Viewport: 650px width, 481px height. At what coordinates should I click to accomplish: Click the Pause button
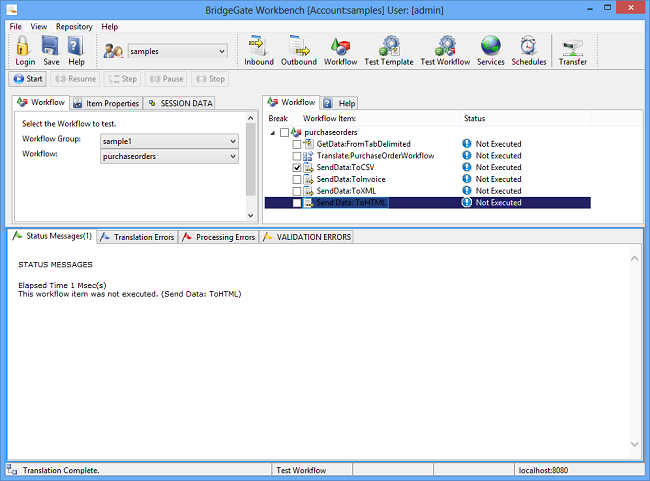166,79
